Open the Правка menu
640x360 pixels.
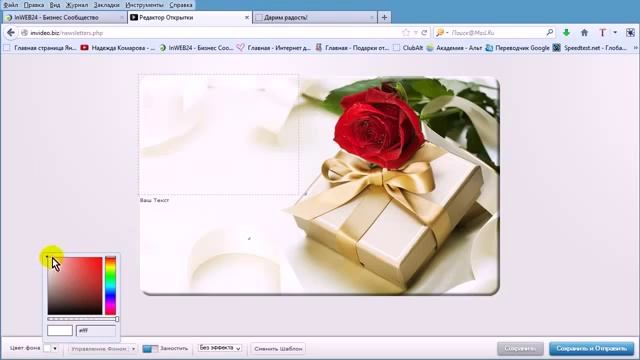click(34, 5)
